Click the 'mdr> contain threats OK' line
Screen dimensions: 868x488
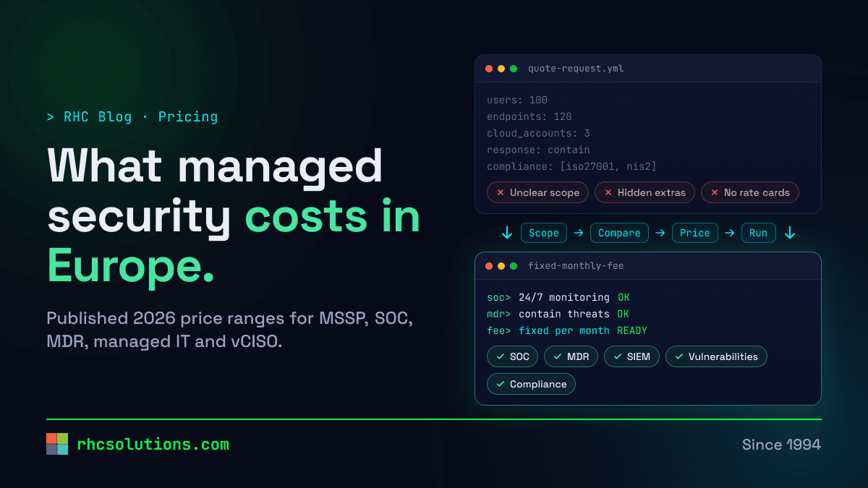tap(558, 314)
